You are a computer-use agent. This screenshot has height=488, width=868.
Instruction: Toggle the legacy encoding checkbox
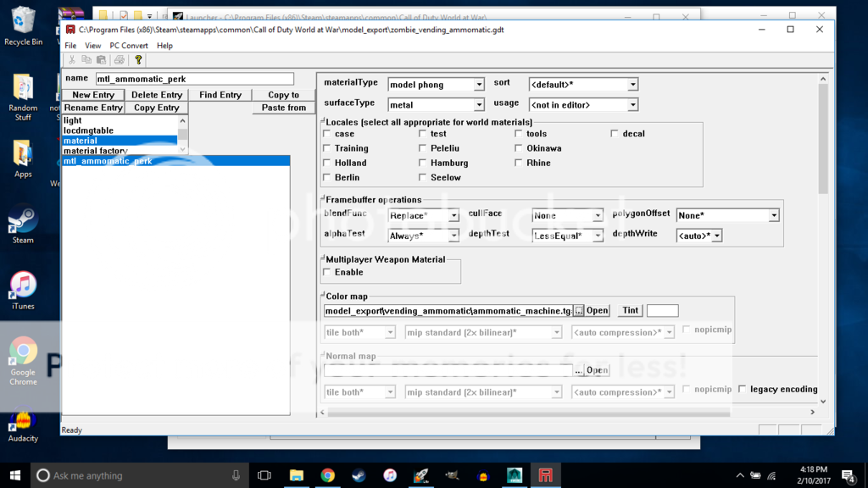pyautogui.click(x=743, y=389)
